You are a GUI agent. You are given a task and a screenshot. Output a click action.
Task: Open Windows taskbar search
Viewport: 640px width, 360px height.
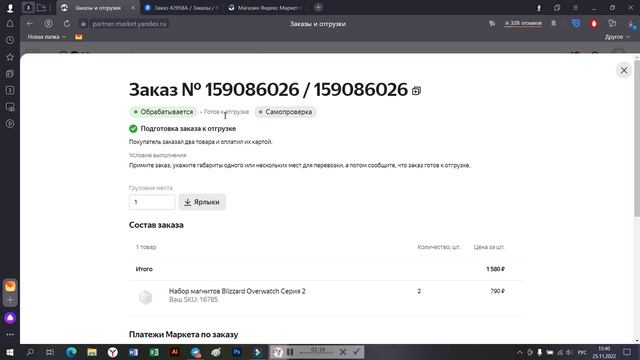point(30,352)
